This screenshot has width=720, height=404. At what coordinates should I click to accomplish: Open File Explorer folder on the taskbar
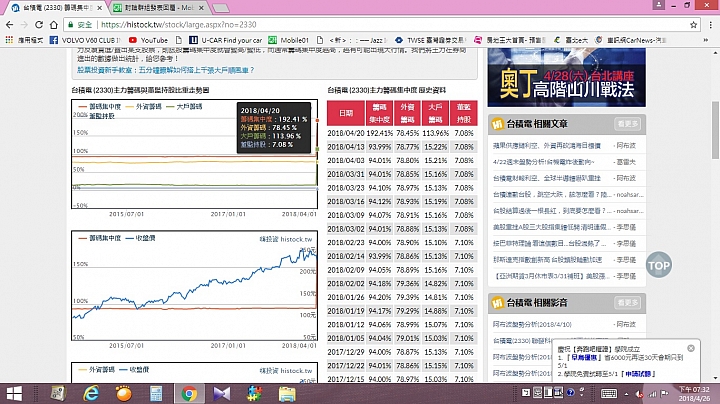[x=287, y=394]
